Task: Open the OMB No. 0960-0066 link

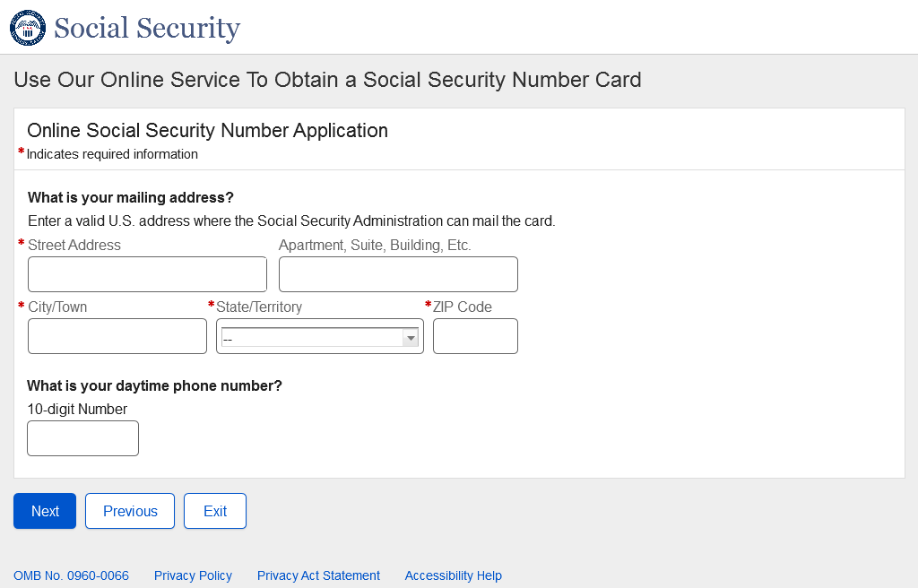Action: pos(71,575)
